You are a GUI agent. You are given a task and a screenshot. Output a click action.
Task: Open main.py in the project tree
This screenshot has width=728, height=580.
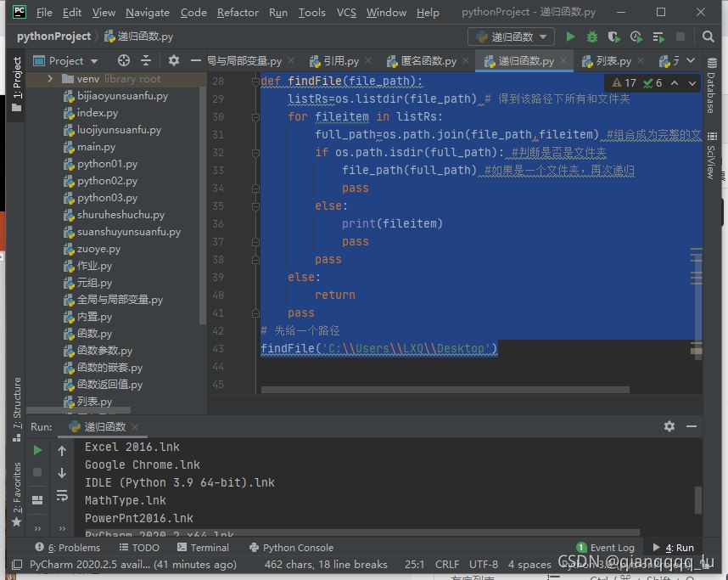click(x=96, y=147)
